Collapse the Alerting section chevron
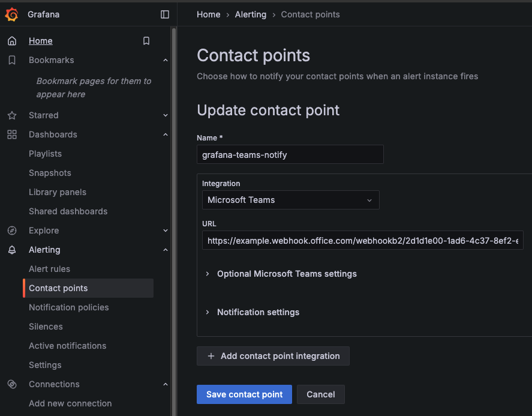 166,250
